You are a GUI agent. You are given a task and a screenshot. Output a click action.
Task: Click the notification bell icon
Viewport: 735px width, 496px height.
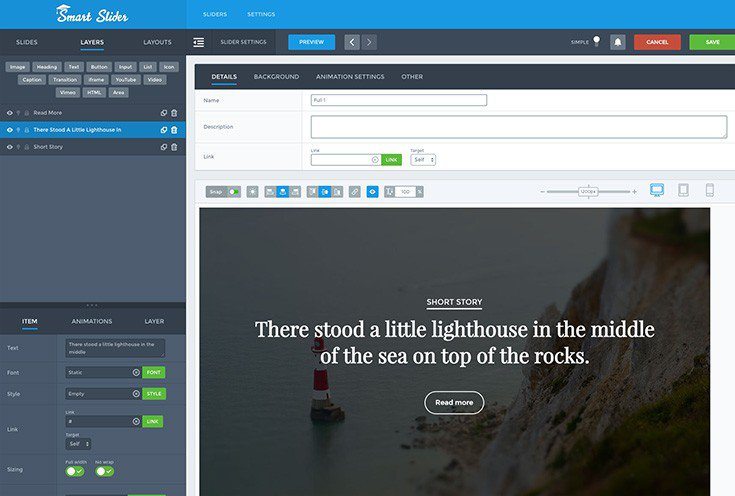coord(618,42)
